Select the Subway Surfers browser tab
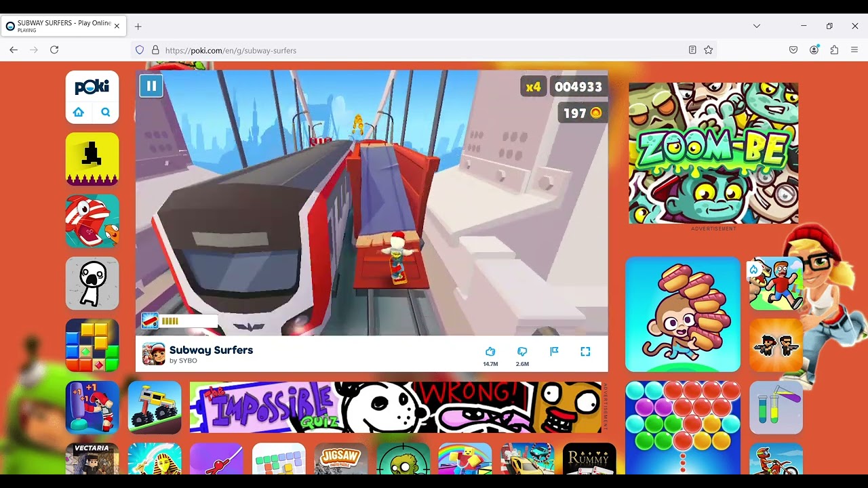Viewport: 868px width, 488px height. point(63,26)
